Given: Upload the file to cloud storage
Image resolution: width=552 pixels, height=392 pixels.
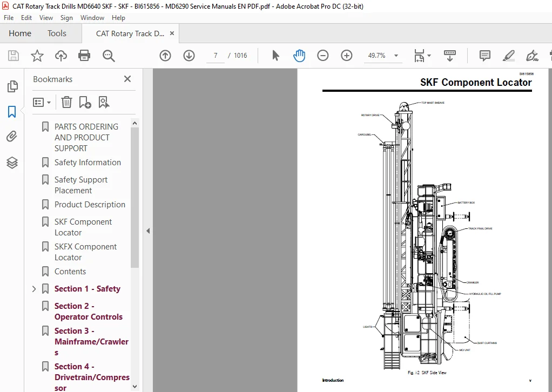Looking at the screenshot, I should tap(61, 56).
